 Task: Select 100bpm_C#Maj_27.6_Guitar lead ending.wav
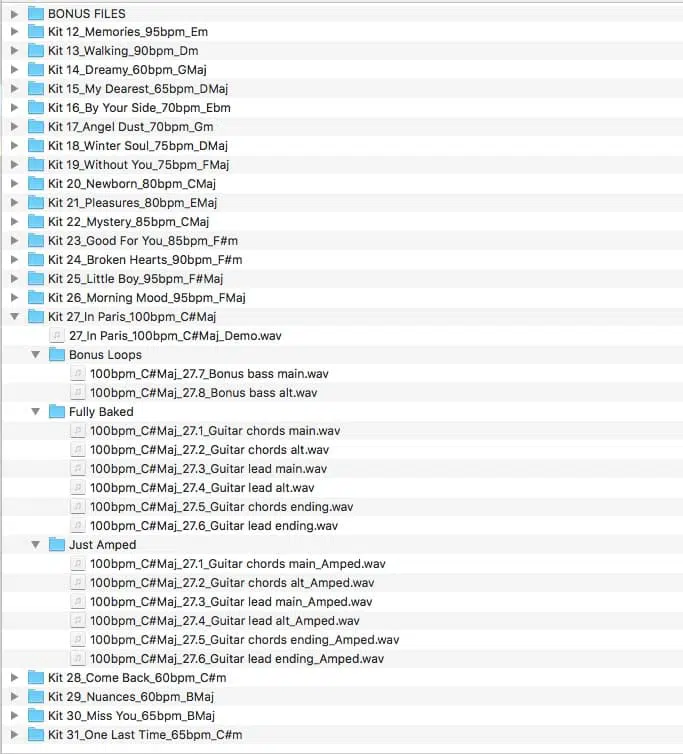(x=214, y=526)
